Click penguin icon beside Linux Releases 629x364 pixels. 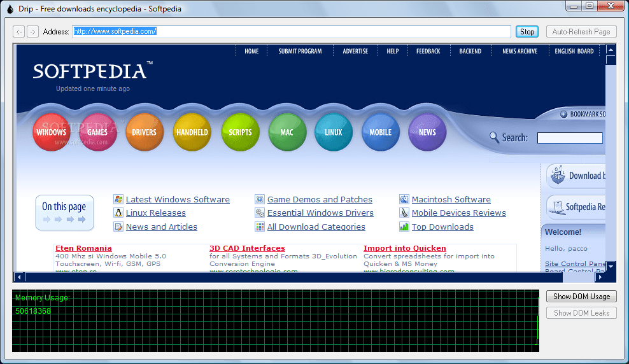point(118,213)
